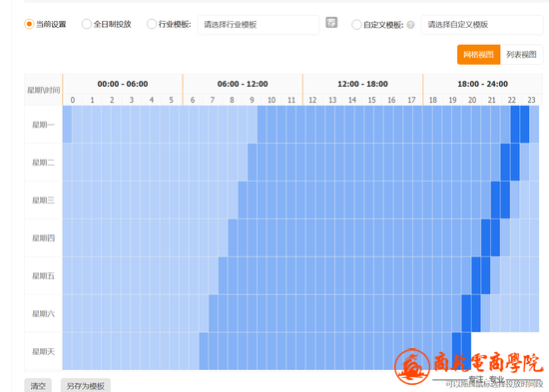The height and width of the screenshot is (392, 549).
Task: Click hour 9 column header
Action: coord(252,100)
